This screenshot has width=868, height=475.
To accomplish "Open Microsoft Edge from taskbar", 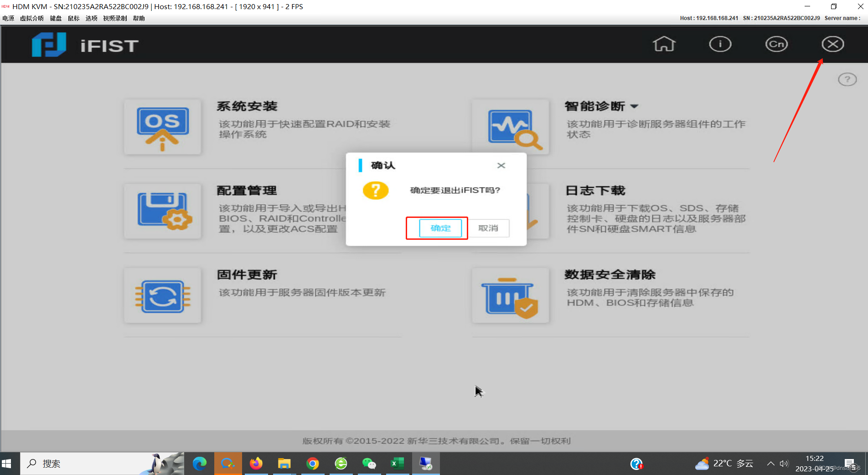I will point(199,464).
